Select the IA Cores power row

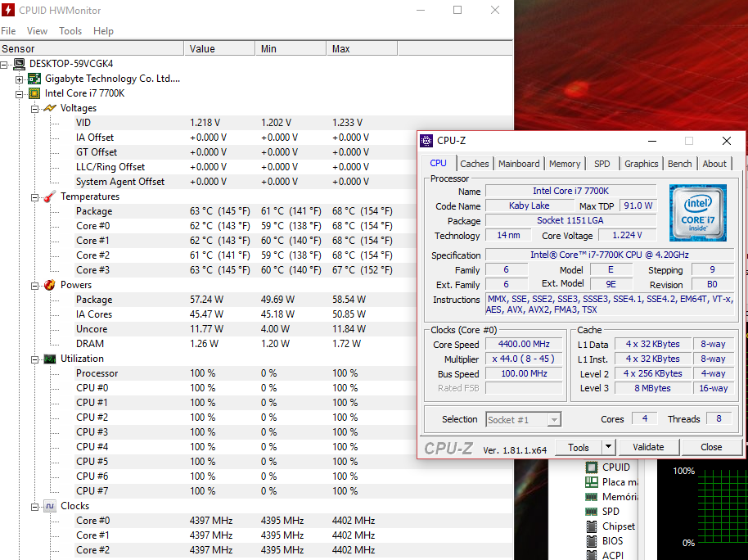point(246,314)
